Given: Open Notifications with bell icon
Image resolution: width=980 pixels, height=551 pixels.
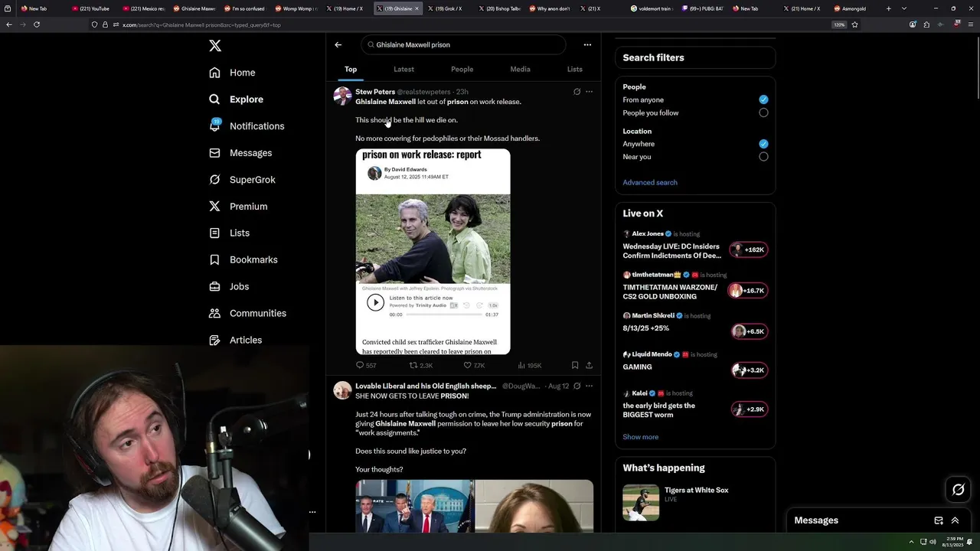Looking at the screenshot, I should coord(246,126).
